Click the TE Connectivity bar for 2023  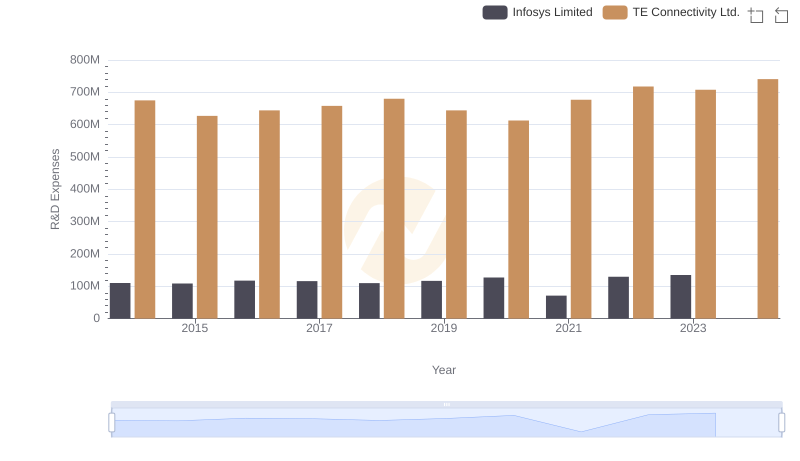coord(706,204)
